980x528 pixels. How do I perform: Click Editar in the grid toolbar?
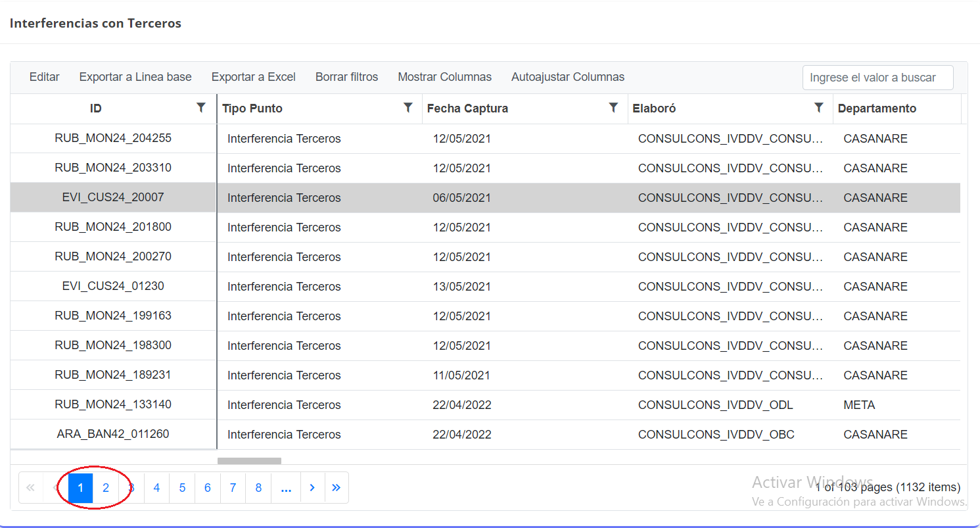tap(44, 77)
